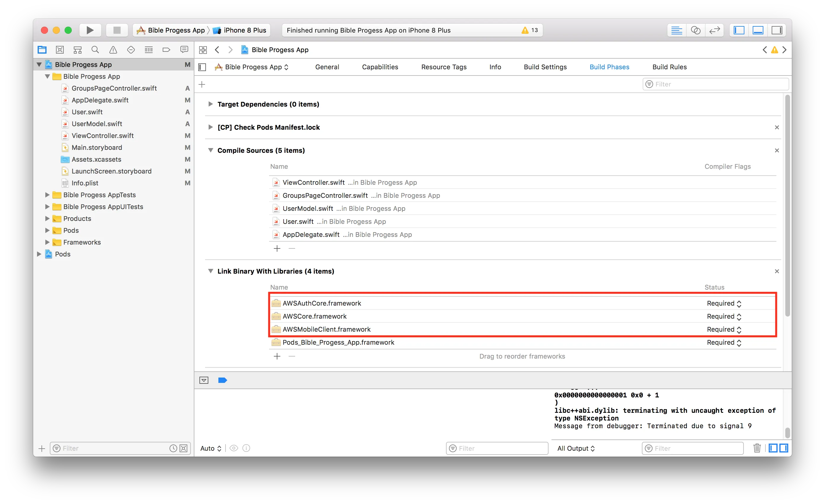Change AWSMobileClient.framework Required status
The width and height of the screenshot is (825, 504).
[x=724, y=329]
